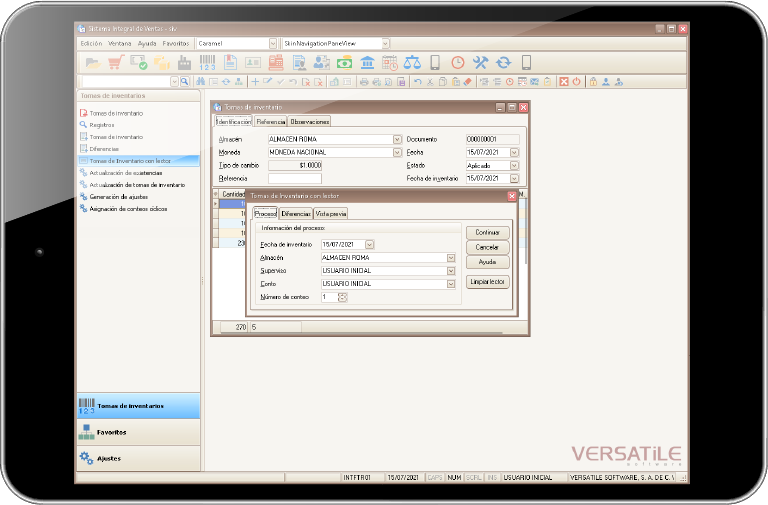Click the stacked boxes toolbar icon

coord(162,63)
